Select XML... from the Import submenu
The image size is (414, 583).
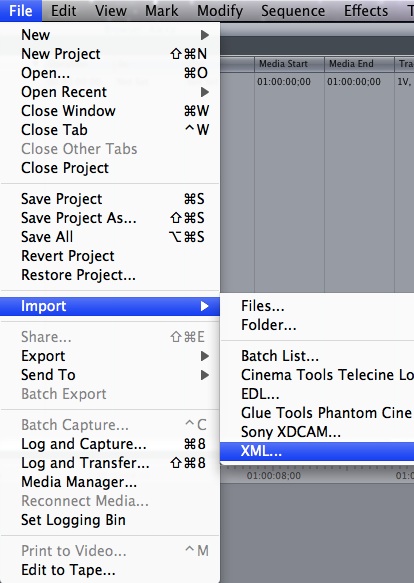[x=317, y=451]
